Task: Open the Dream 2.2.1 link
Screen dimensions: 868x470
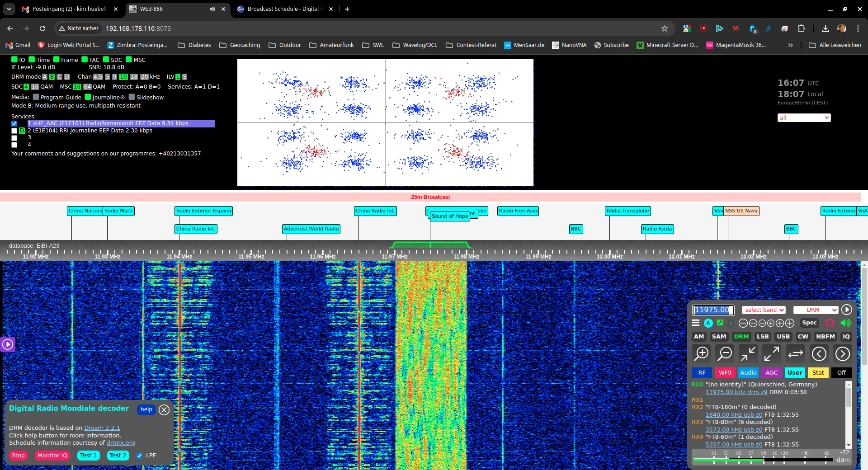Action: (x=102, y=428)
